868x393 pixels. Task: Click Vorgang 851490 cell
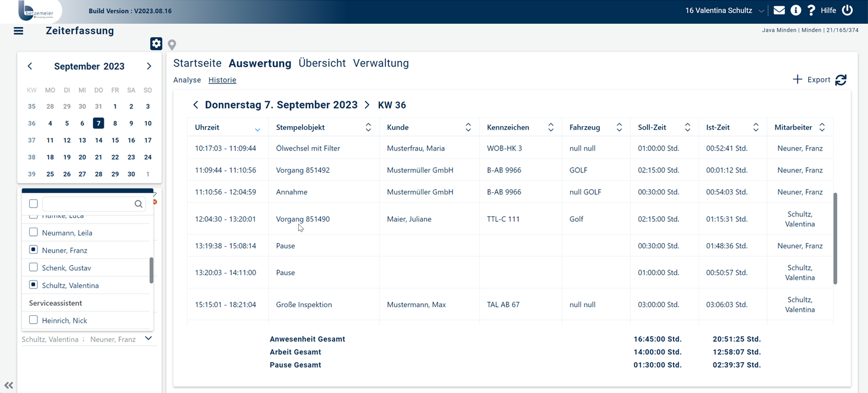click(x=302, y=219)
